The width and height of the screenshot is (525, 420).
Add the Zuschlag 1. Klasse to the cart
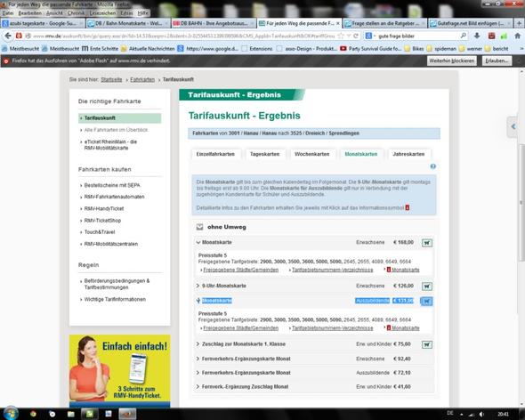pyautogui.click(x=427, y=344)
